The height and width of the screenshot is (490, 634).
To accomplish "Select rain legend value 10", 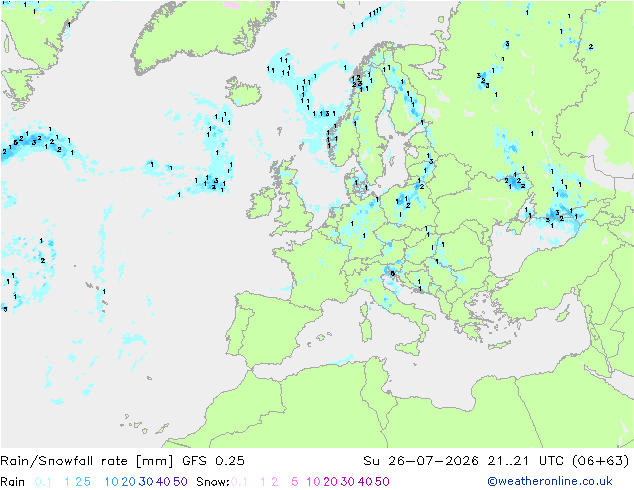I will 112,482.
